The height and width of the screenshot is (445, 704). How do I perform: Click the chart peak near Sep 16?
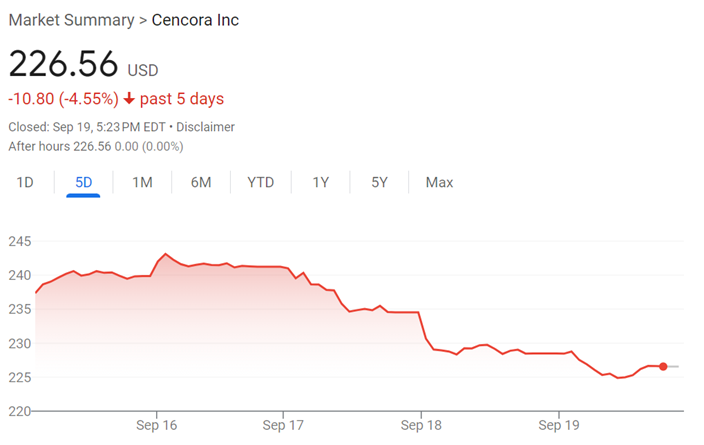pyautogui.click(x=166, y=254)
